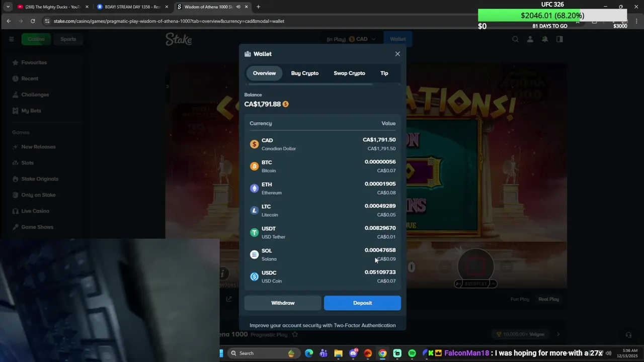This screenshot has width=644, height=362.
Task: Click the Withdraw button
Action: pyautogui.click(x=283, y=303)
